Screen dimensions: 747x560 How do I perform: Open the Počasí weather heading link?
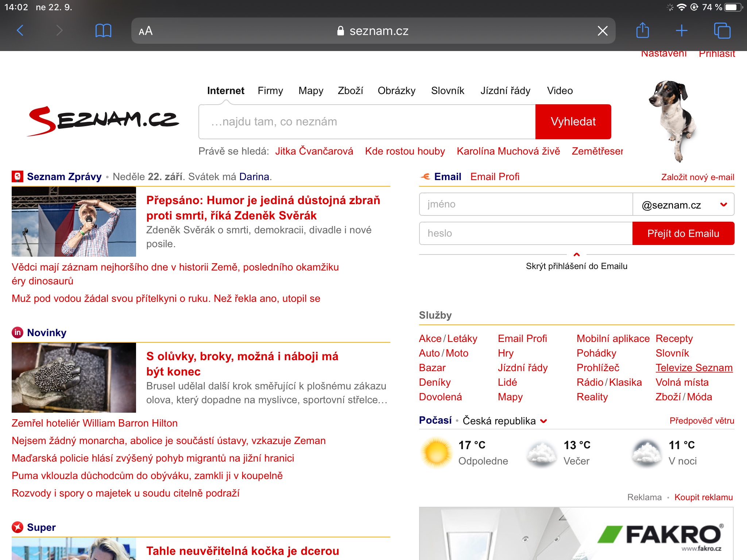tap(435, 420)
